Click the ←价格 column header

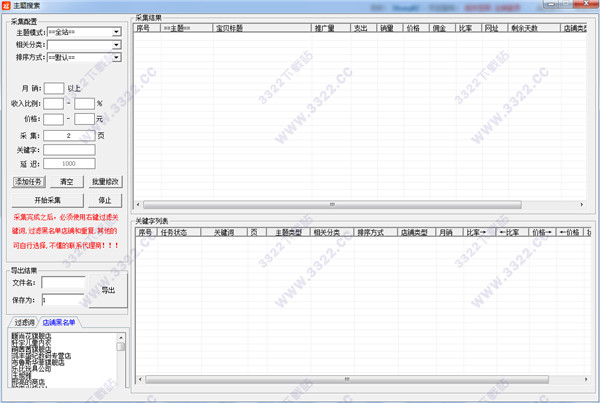570,232
